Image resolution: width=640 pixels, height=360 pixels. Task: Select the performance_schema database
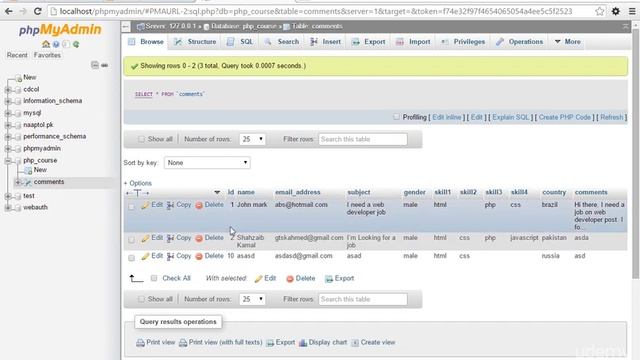pos(54,136)
